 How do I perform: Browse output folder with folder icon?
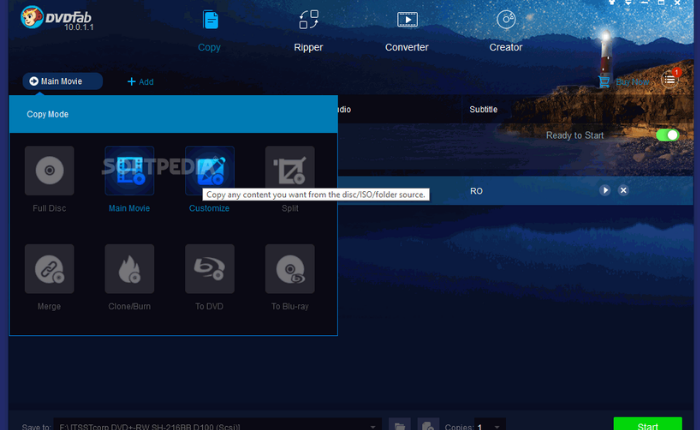[x=400, y=425]
